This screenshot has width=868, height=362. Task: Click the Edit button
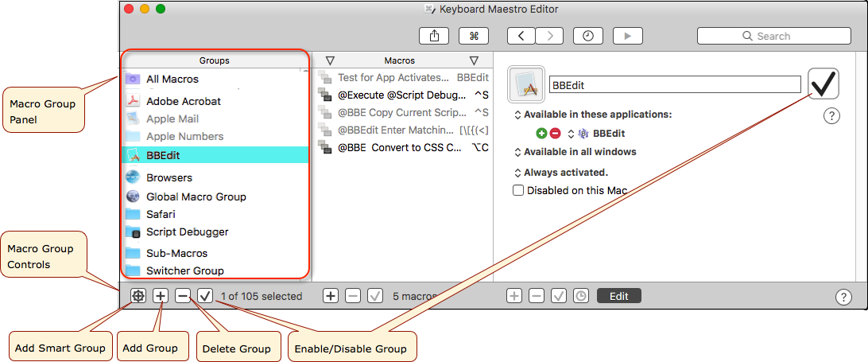point(619,296)
